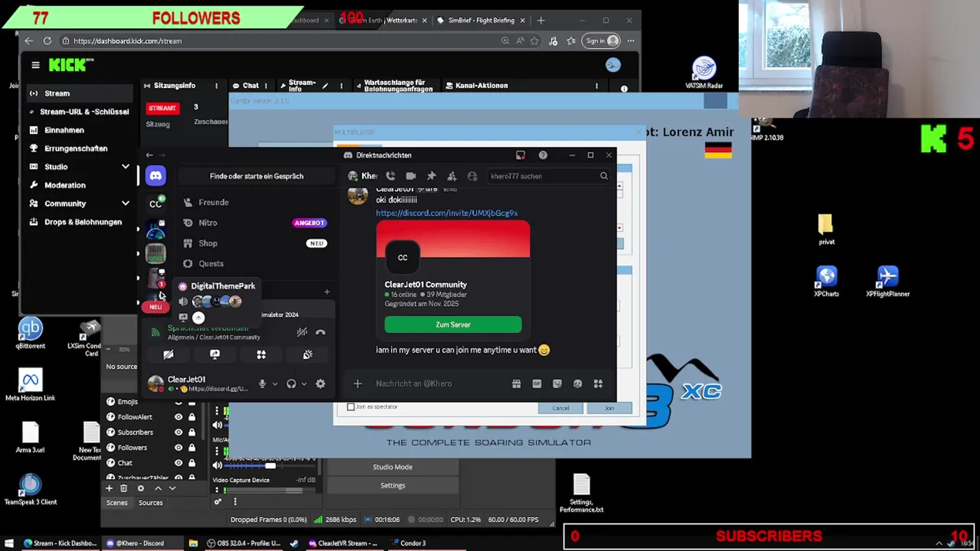This screenshot has width=980, height=551.
Task: Share your screen in Discord voice panel
Action: pos(214,354)
